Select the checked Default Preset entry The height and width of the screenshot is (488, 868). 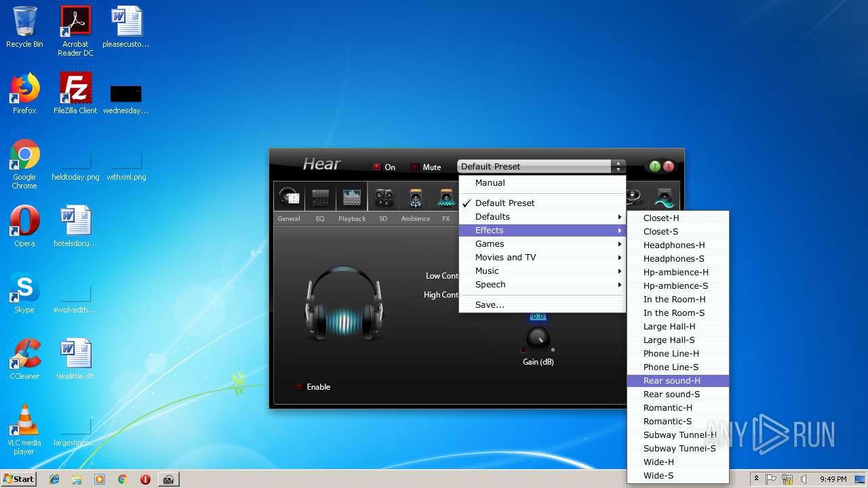coord(542,203)
